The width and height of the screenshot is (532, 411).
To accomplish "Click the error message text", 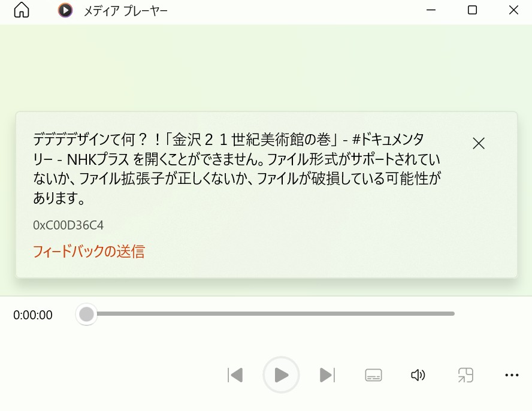I will point(237,169).
